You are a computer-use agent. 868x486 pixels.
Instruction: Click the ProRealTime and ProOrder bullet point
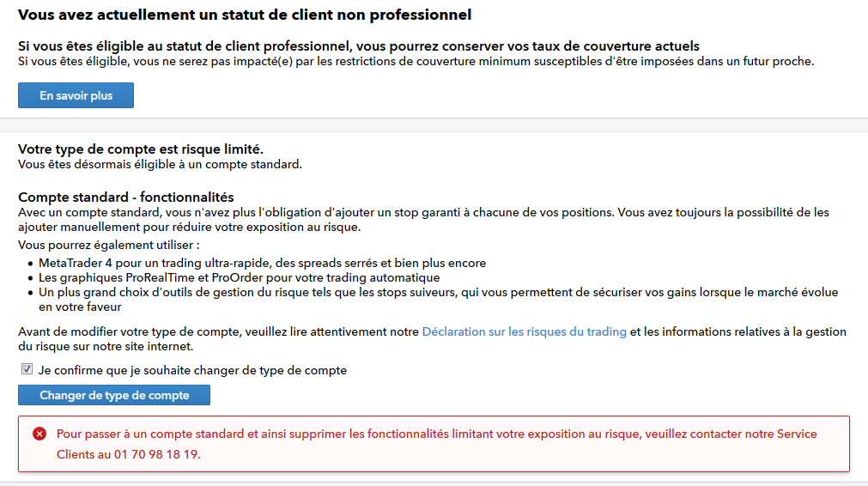239,278
